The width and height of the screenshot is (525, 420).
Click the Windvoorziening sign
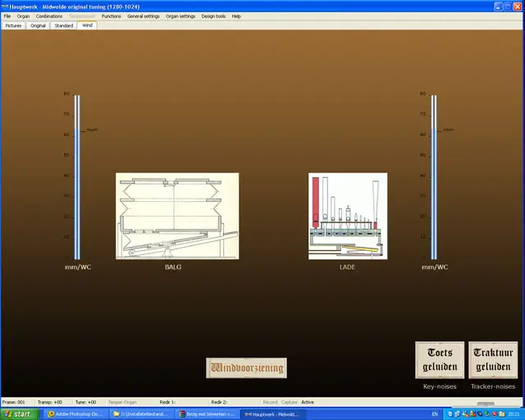coord(247,368)
